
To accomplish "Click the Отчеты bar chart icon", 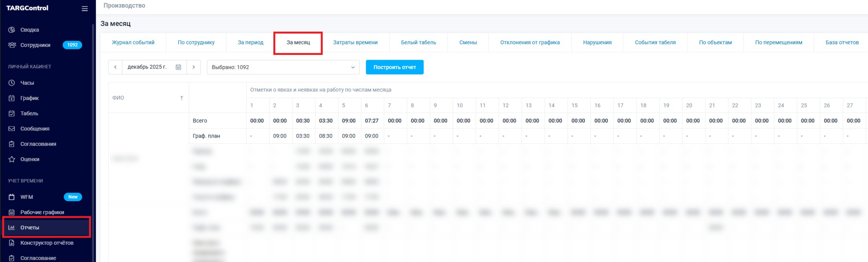I will 12,228.
